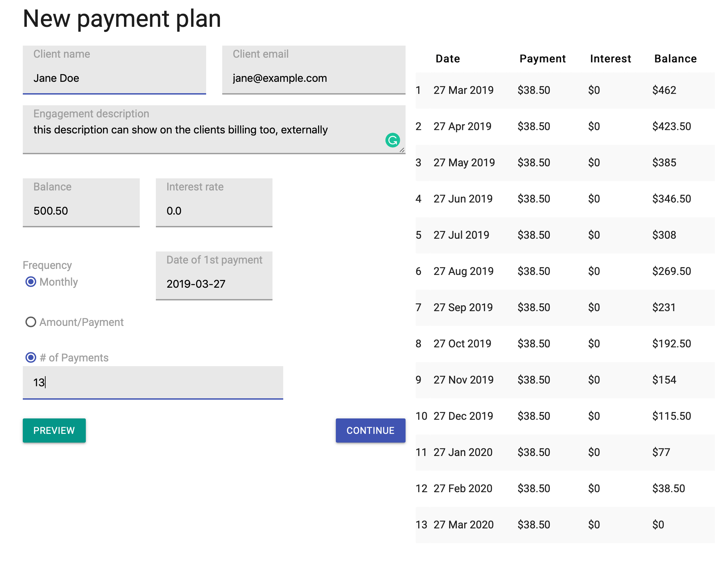The width and height of the screenshot is (728, 574).
Task: Open the Date of 1st payment field
Action: [x=214, y=283]
